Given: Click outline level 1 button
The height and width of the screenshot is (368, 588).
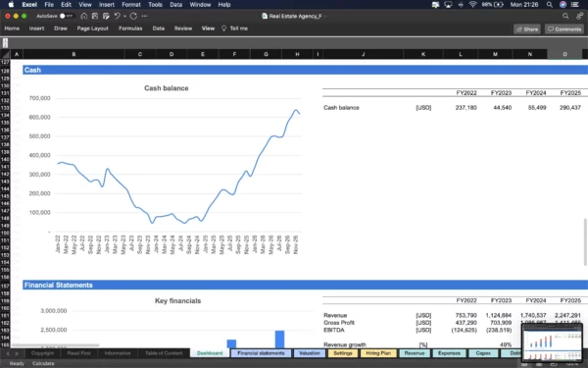Looking at the screenshot, I should [x=5, y=40].
